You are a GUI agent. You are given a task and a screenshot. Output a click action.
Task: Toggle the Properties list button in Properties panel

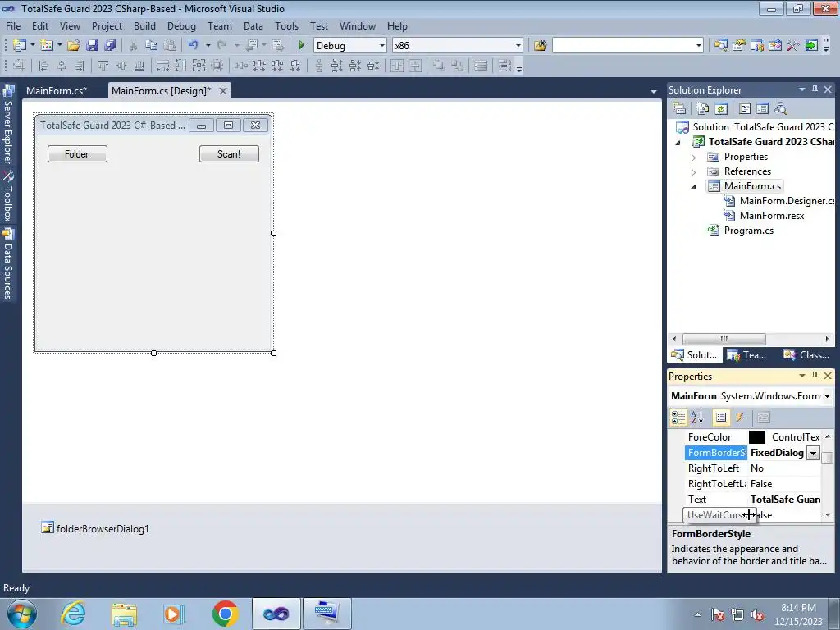[x=721, y=418]
